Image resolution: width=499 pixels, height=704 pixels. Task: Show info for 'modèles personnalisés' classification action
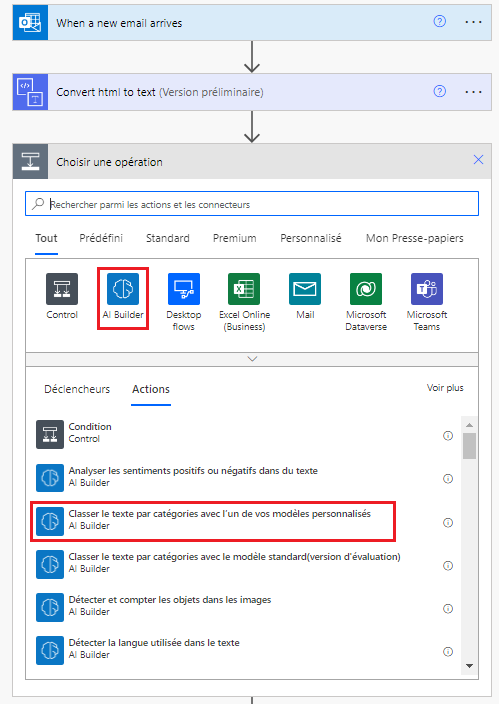[448, 523]
